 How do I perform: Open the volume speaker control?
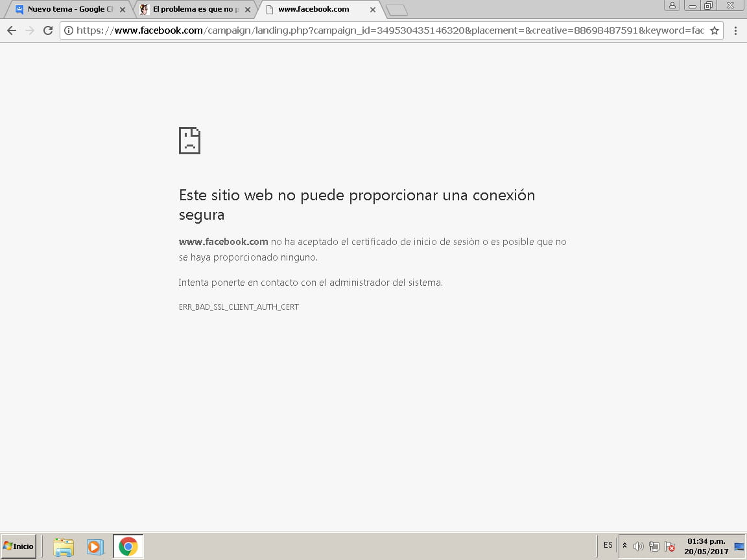click(x=638, y=546)
